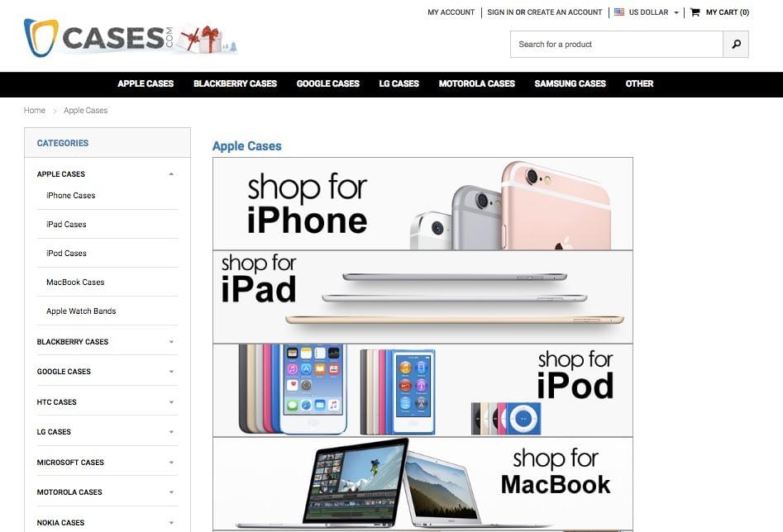
Task: Click the shop for iPhone banner
Action: [423, 204]
